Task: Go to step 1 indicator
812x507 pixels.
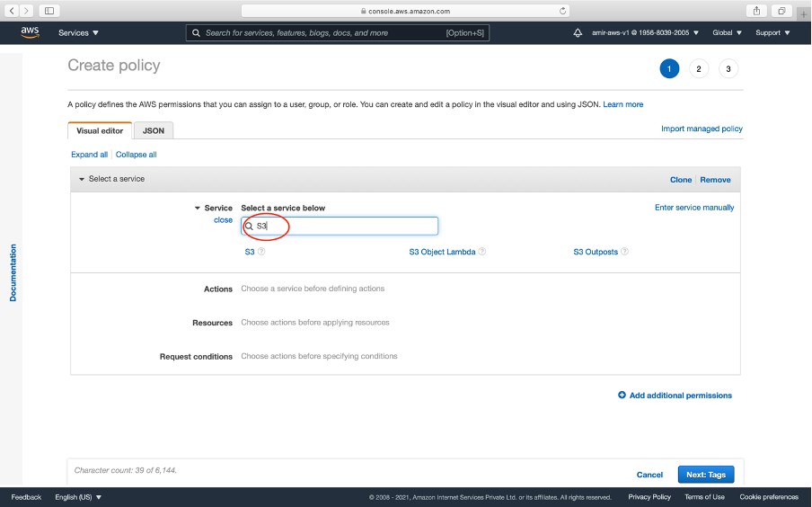Action: 669,69
